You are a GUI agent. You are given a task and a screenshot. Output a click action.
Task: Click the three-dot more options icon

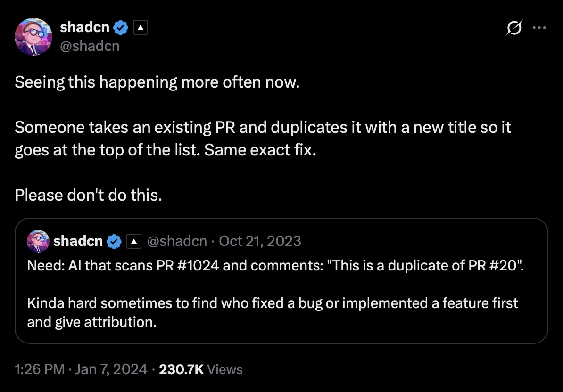tap(539, 28)
